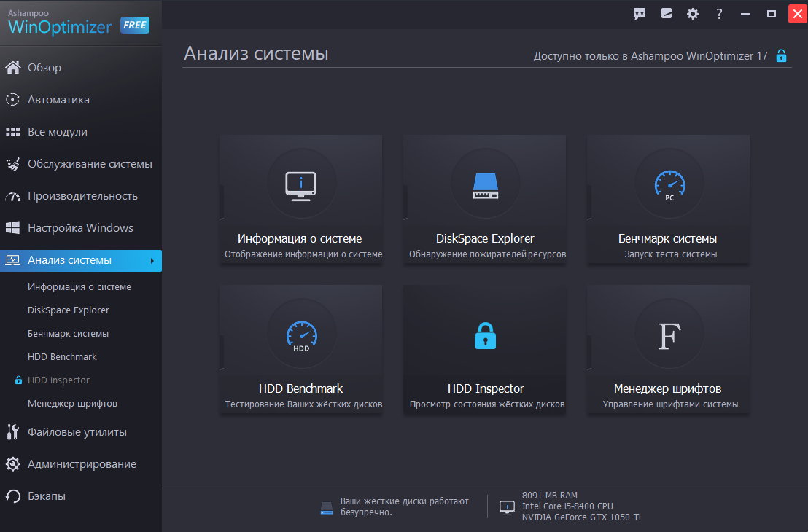Click the Бенчмарк системы PC gauge icon
808x532 pixels.
click(669, 185)
